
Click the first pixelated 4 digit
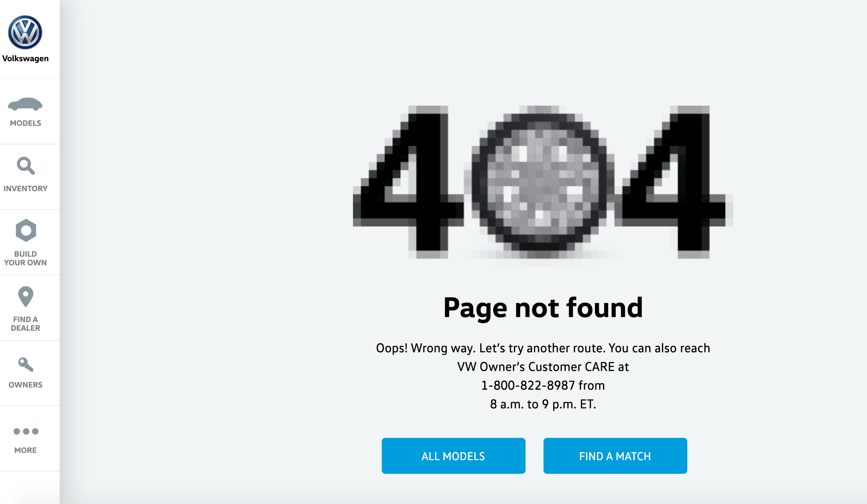click(x=408, y=182)
